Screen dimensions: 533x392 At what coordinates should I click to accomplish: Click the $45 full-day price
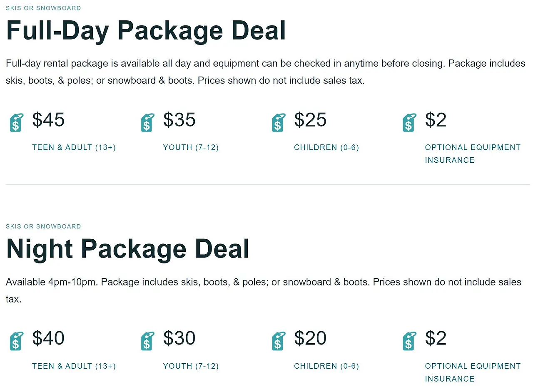pyautogui.click(x=48, y=120)
